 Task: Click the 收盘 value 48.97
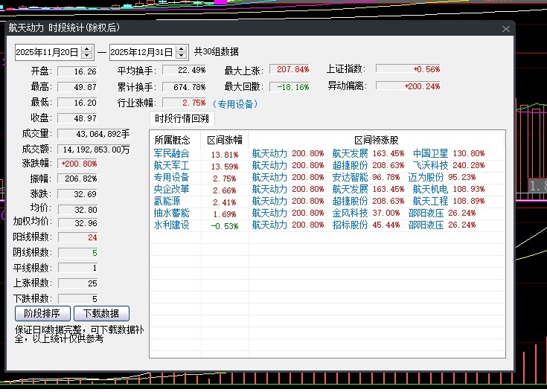pos(77,118)
